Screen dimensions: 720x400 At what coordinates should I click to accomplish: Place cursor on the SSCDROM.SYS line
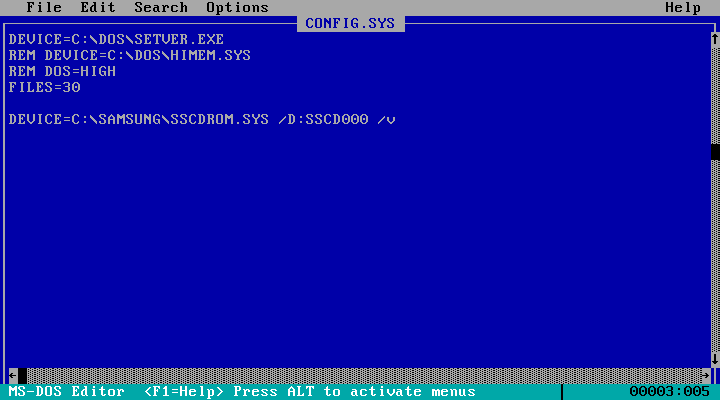coord(202,119)
